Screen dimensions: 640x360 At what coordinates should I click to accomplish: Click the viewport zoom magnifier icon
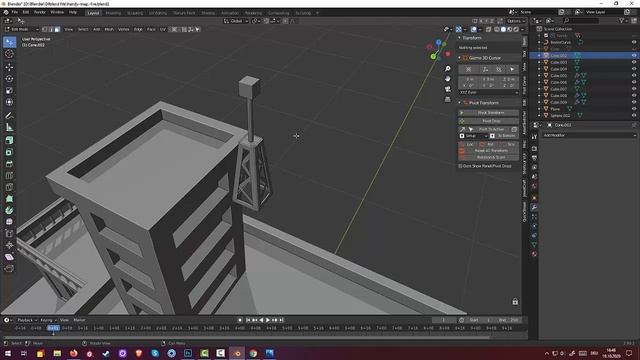(448, 69)
